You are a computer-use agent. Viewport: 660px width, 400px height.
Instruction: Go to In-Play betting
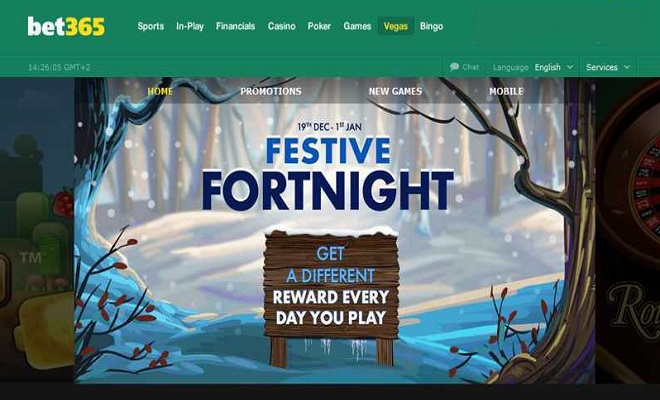click(190, 26)
